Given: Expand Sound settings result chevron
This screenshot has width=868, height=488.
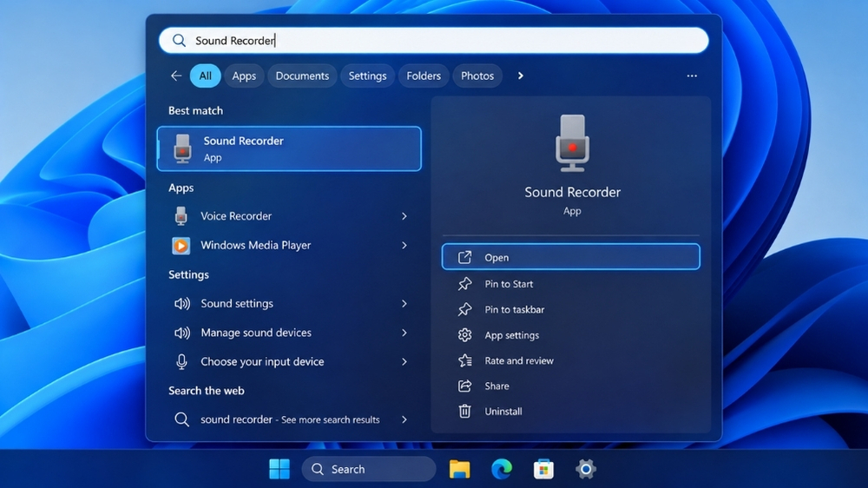Looking at the screenshot, I should (x=404, y=304).
